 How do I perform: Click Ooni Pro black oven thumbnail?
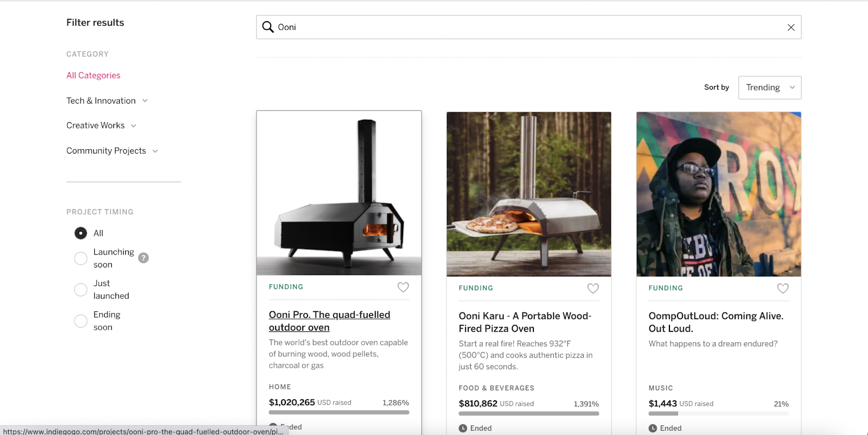[x=339, y=193]
